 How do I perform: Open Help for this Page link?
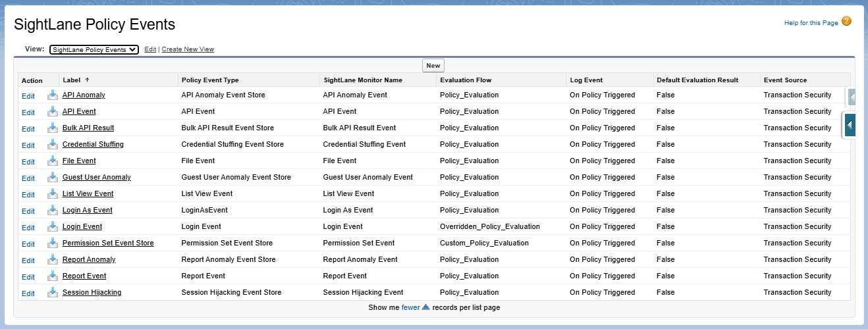click(x=811, y=23)
